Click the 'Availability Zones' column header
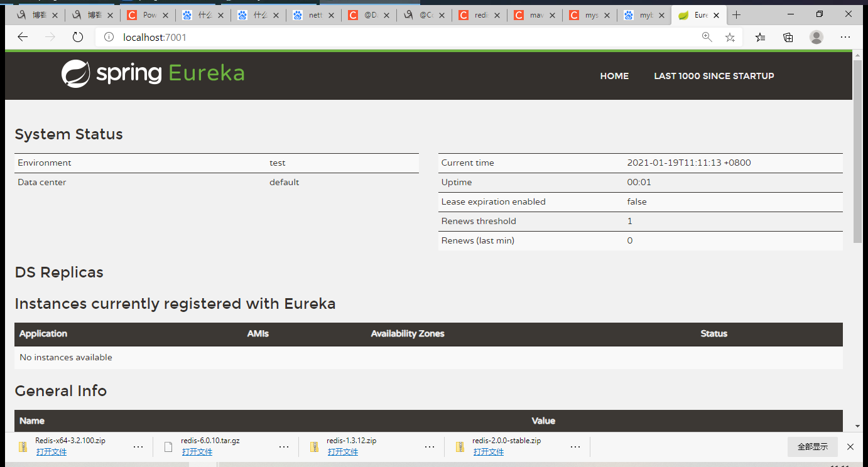Screen dimensions: 868x467 click(408, 334)
